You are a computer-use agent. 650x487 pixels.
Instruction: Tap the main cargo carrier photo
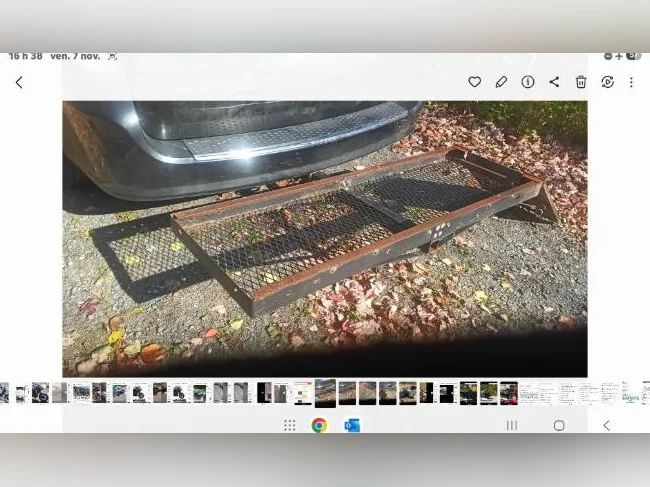click(325, 239)
